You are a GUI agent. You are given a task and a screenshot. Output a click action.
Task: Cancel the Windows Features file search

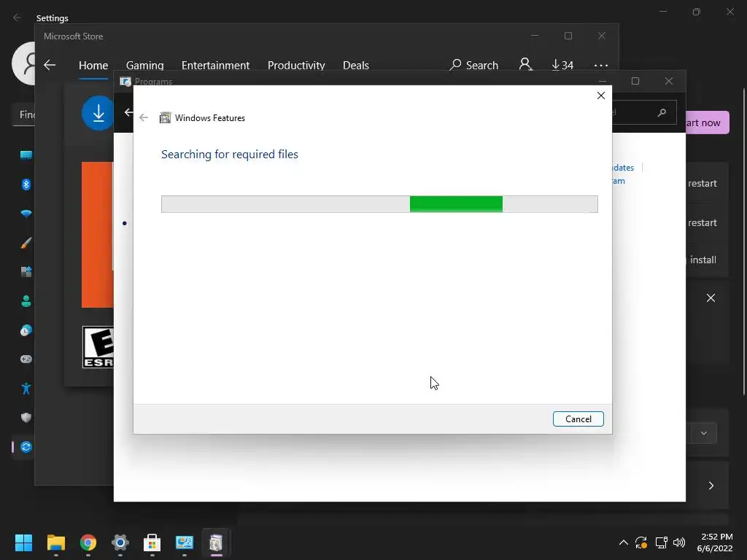578,419
